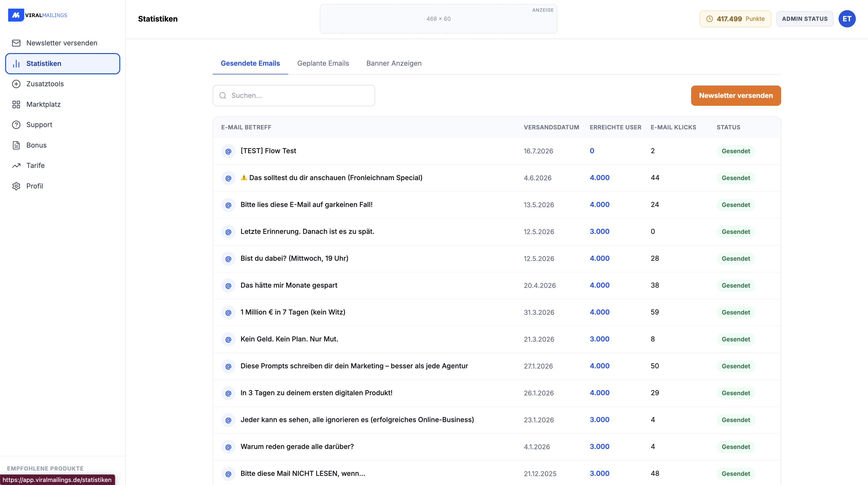This screenshot has height=485, width=868.
Task: Click the Newsletter versenden envelope icon
Action: [16, 43]
